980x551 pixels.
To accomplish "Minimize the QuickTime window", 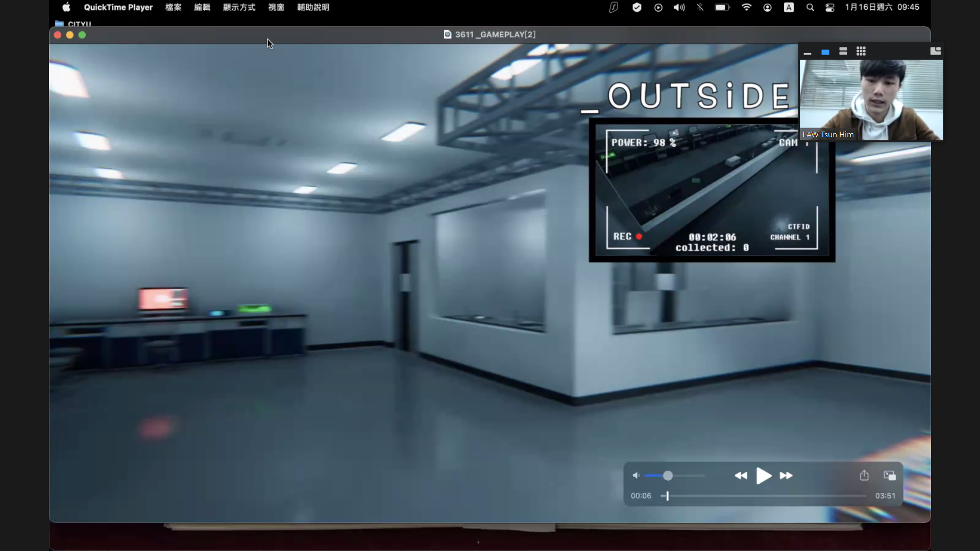I will pos(70,35).
